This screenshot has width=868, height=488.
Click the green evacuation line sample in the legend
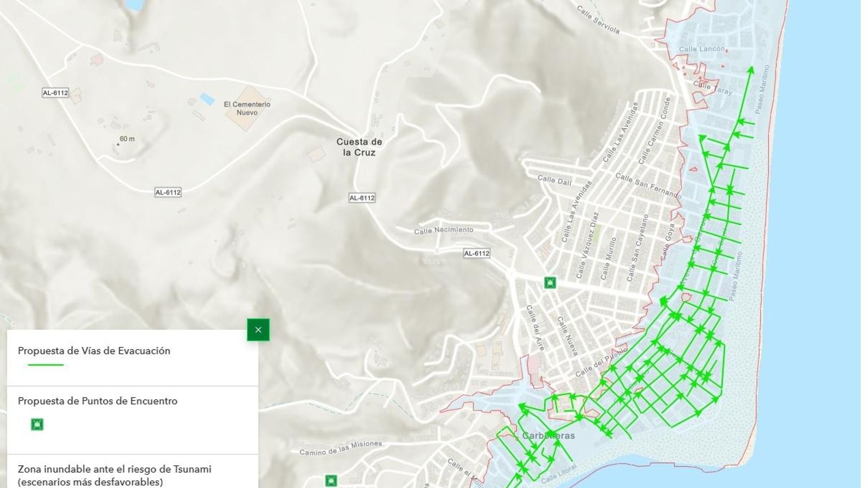tap(46, 365)
